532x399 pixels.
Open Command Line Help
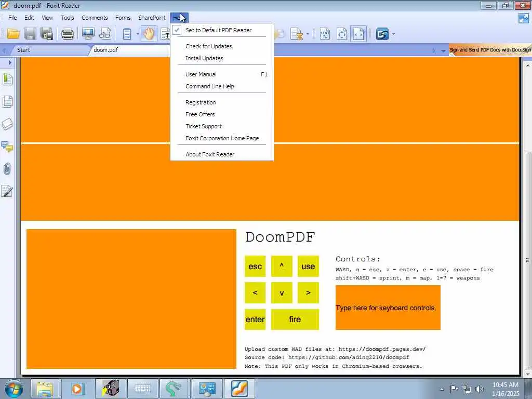[222, 86]
